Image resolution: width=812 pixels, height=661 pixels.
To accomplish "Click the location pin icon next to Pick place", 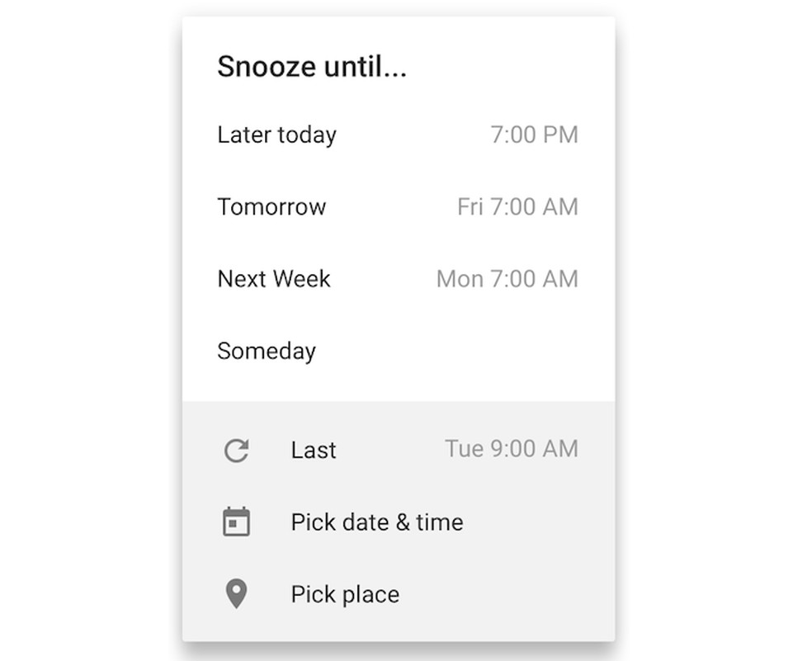I will click(236, 593).
